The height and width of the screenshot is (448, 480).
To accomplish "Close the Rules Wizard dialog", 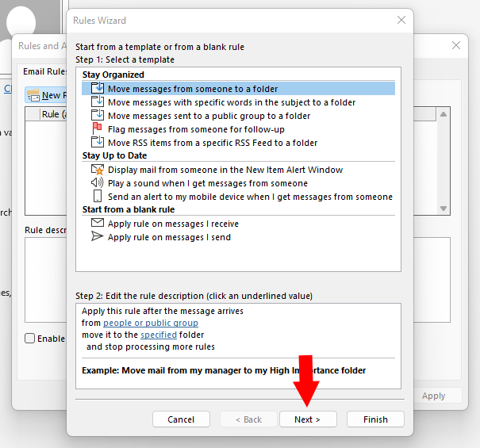I will 401,21.
